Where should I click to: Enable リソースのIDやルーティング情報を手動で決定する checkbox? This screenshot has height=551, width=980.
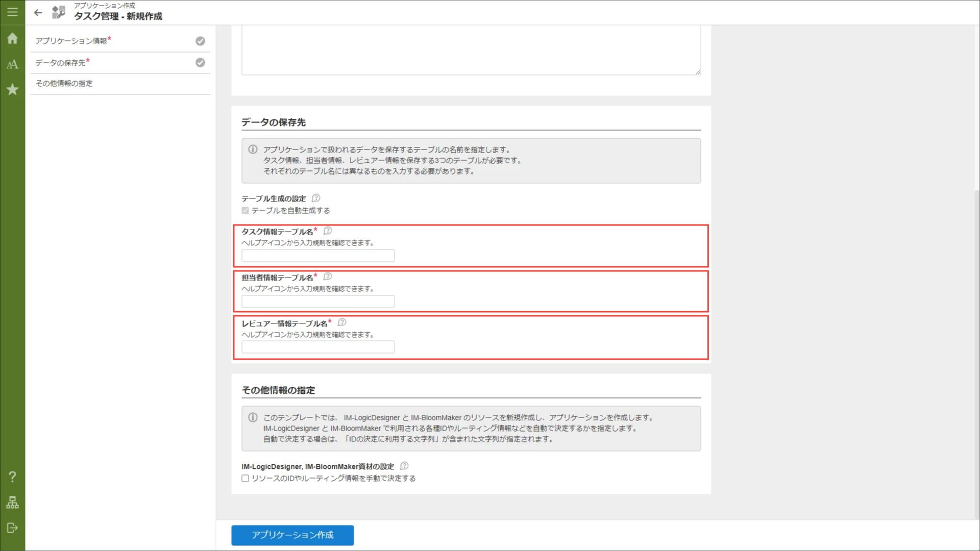click(246, 479)
